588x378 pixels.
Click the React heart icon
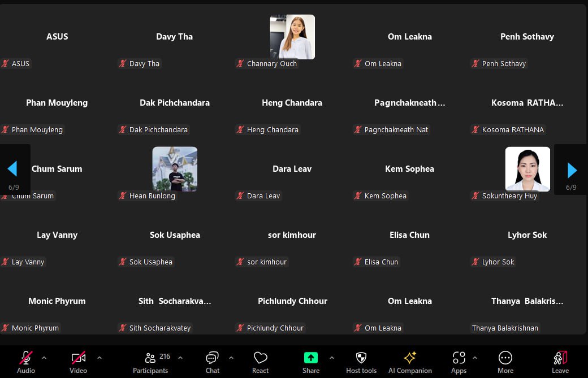(260, 358)
